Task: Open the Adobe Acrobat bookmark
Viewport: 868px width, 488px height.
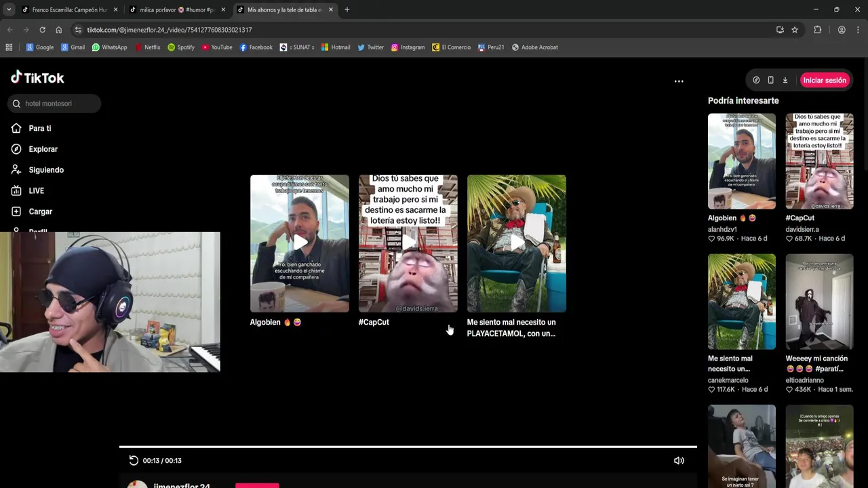Action: (535, 47)
